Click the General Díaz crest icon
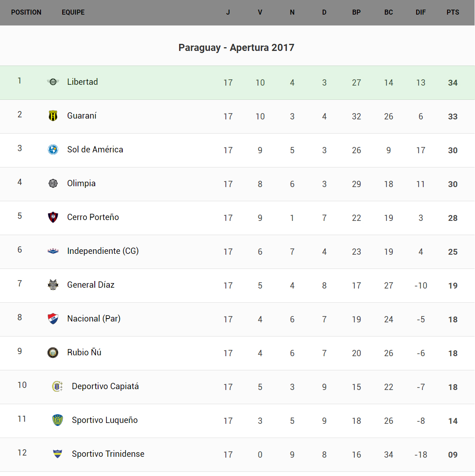 tap(53, 285)
